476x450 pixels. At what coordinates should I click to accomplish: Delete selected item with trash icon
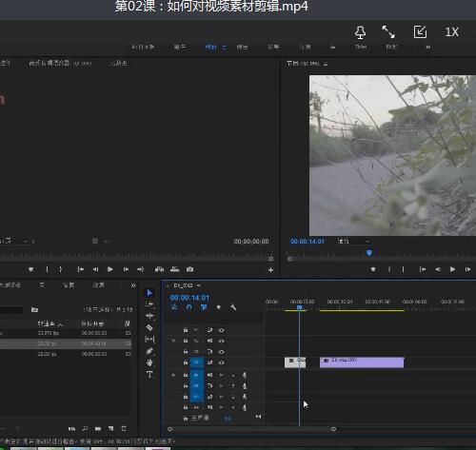coord(124,428)
